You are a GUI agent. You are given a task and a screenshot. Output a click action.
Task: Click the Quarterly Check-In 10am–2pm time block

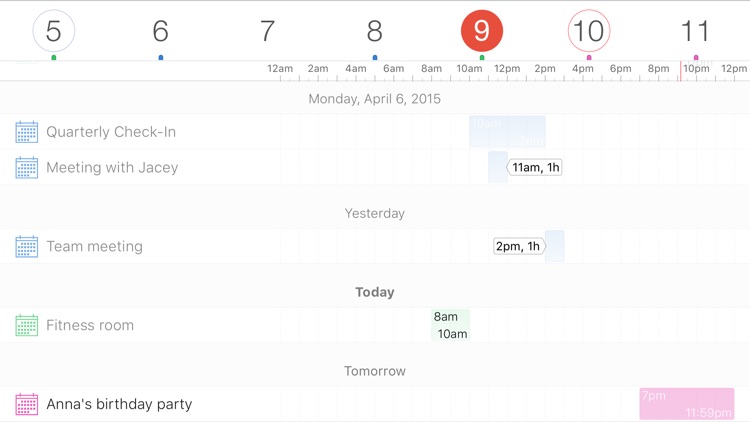507,132
